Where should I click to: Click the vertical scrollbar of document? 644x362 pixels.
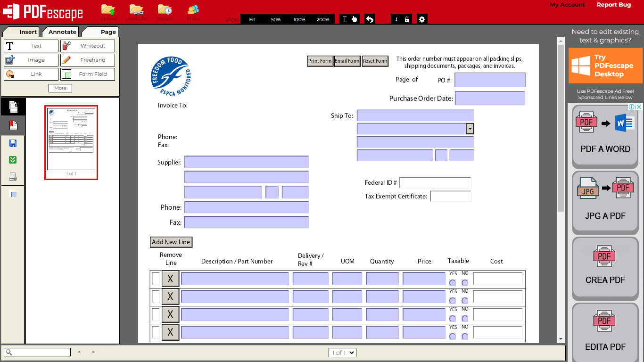pyautogui.click(x=561, y=128)
